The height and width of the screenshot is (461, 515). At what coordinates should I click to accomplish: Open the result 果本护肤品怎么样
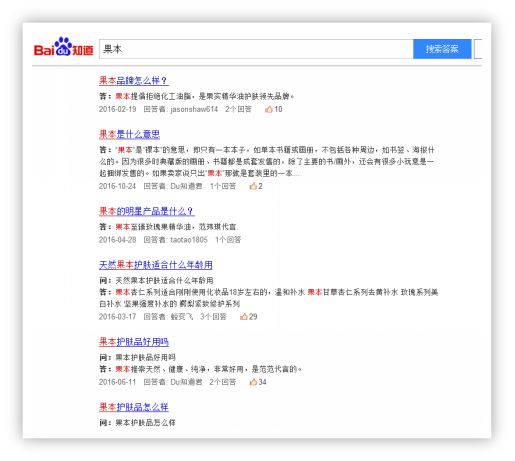click(134, 407)
